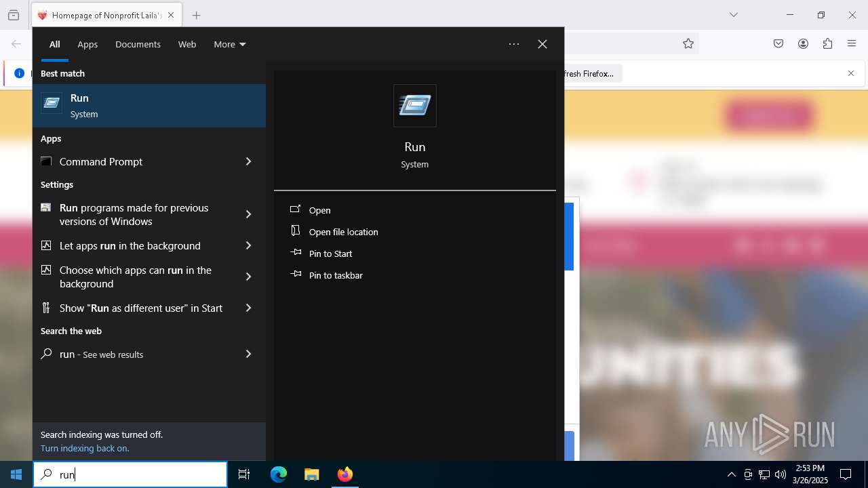Bookmark this page with the star icon
Image resolution: width=868 pixels, height=488 pixels.
pyautogui.click(x=688, y=43)
